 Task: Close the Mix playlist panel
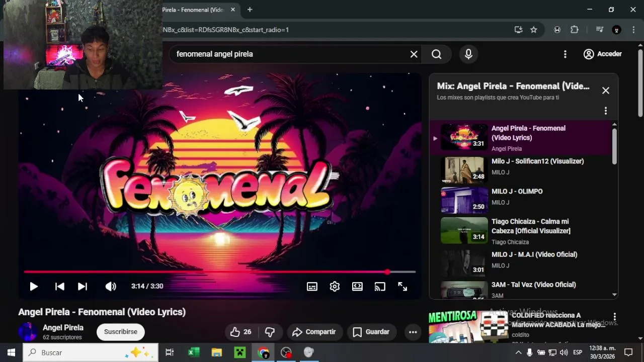click(x=606, y=90)
